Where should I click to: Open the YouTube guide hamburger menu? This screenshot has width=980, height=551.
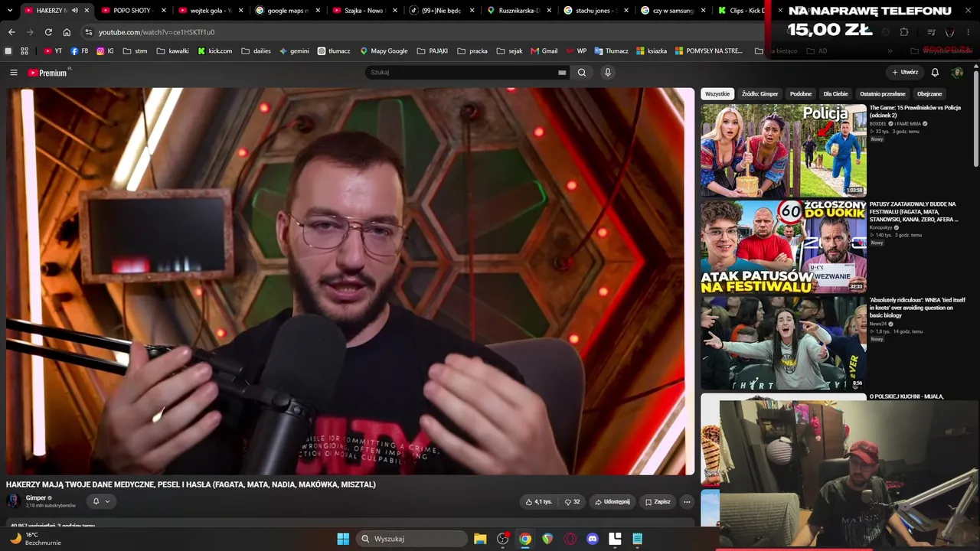pos(13,73)
